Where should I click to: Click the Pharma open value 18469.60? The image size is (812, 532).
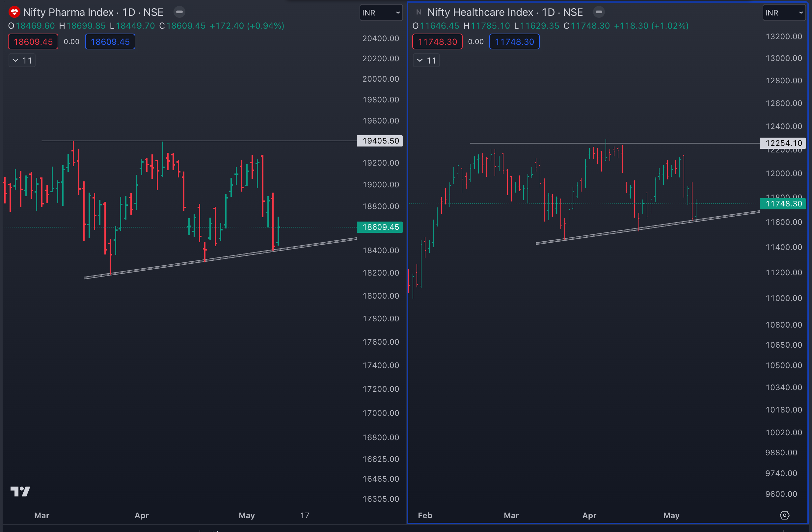click(35, 26)
